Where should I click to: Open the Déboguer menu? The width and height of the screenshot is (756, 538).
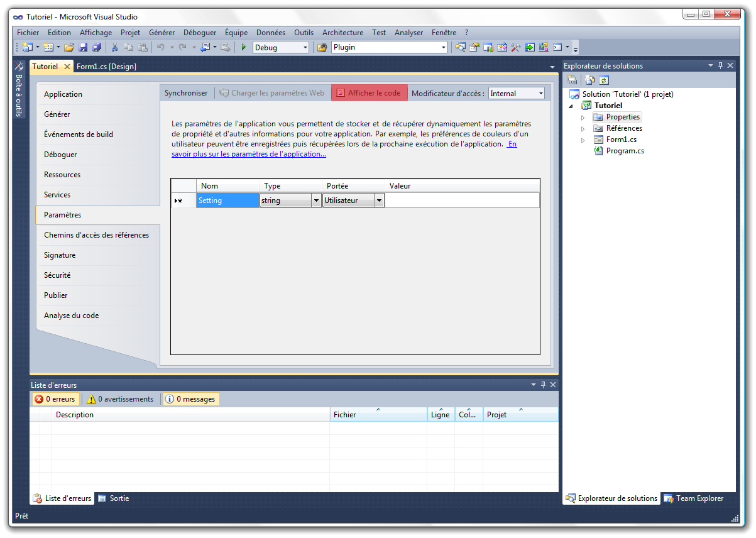point(200,33)
